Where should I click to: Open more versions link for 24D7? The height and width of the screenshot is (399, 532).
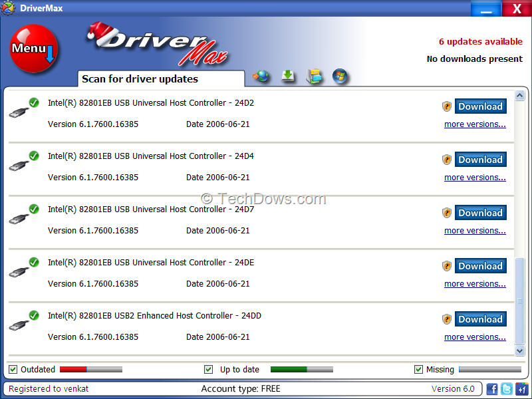click(475, 231)
